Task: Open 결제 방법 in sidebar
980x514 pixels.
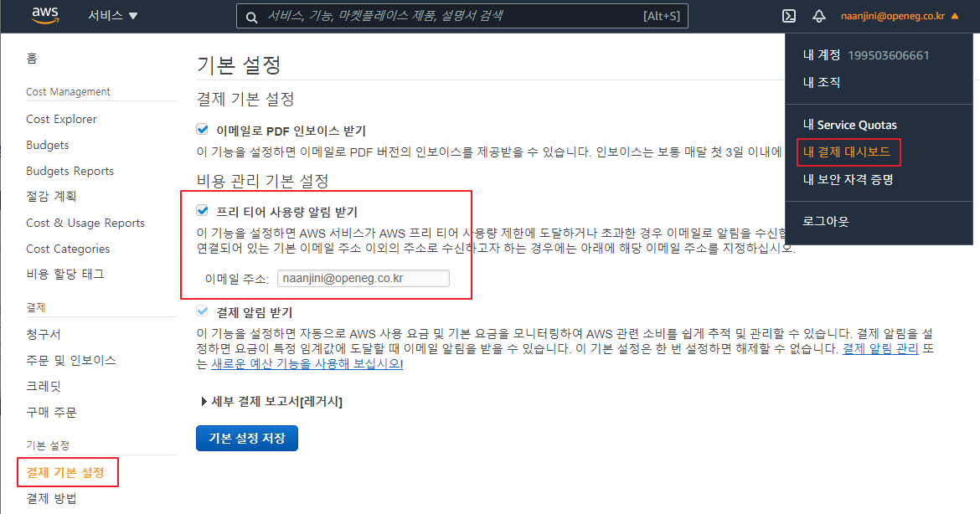Action: (51, 498)
